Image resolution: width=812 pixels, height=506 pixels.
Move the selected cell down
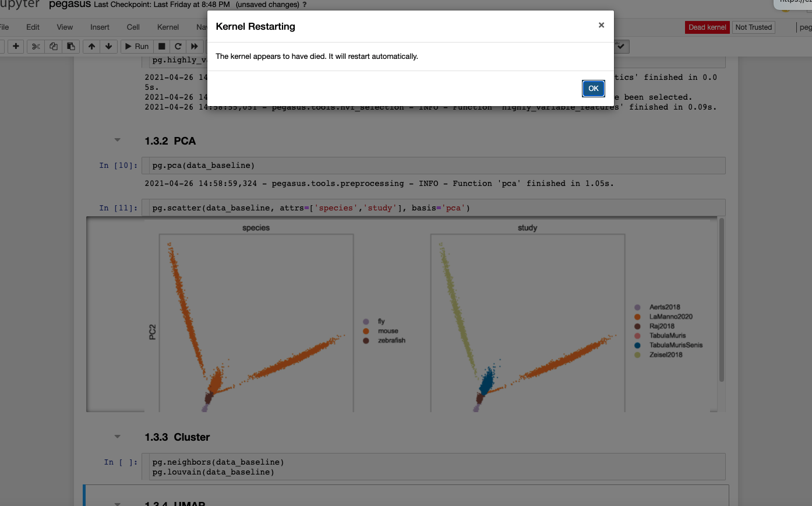pos(110,47)
